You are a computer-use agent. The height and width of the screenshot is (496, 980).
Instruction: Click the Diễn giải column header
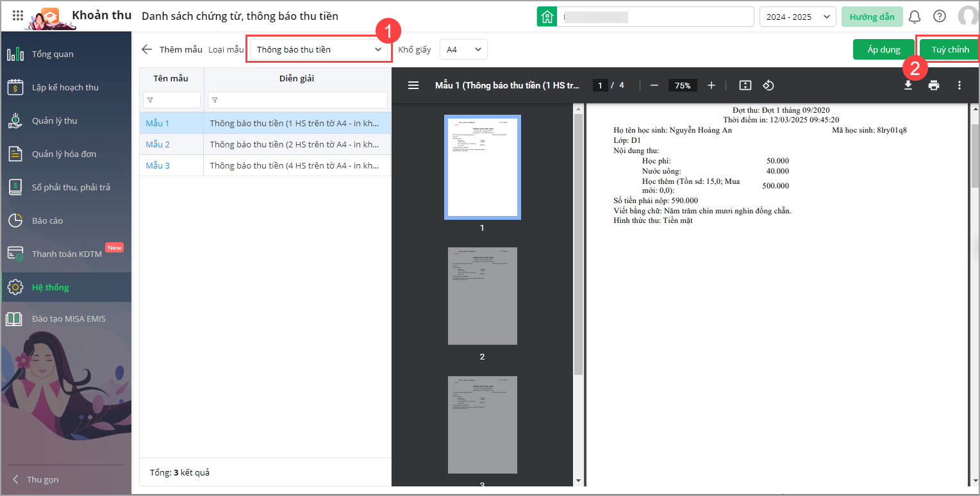pyautogui.click(x=297, y=79)
